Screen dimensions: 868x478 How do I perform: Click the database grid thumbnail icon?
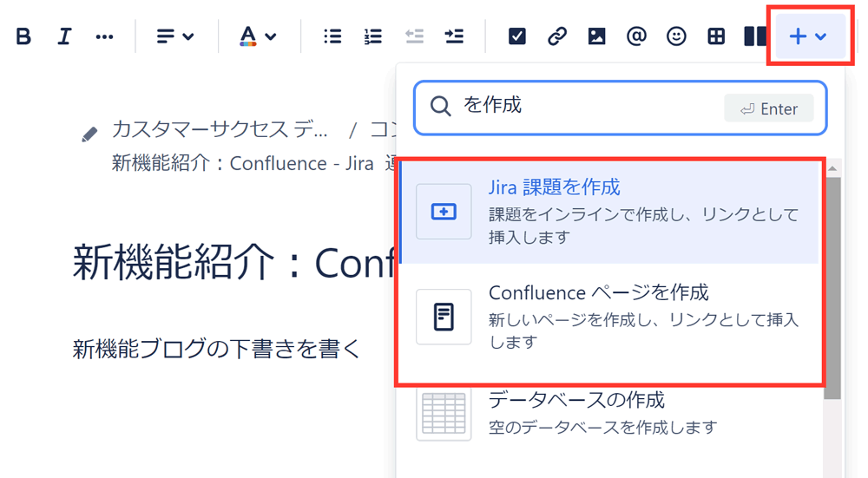(444, 414)
